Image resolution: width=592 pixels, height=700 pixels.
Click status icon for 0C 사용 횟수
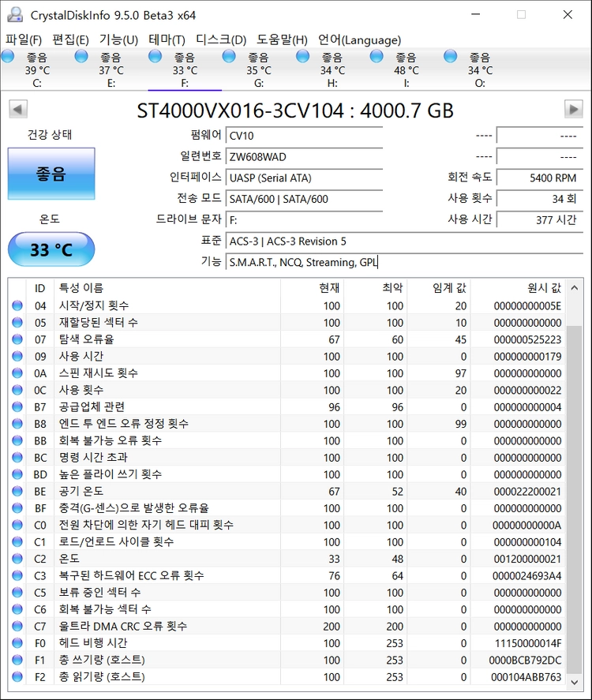click(x=17, y=390)
